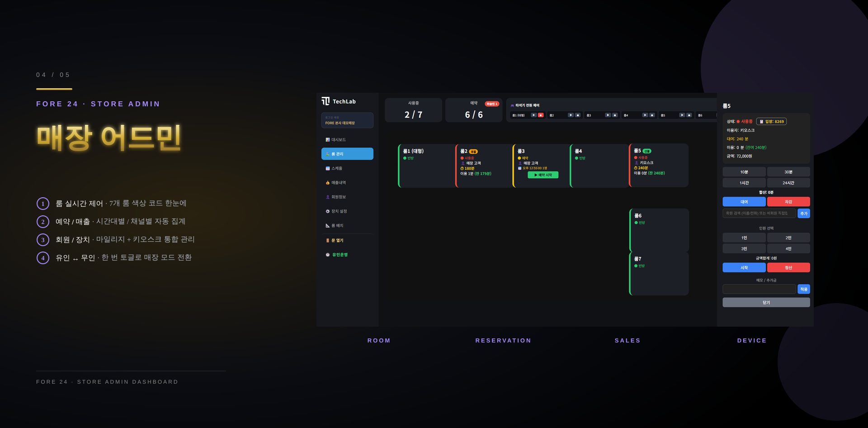Select the 룸7 room card

tap(659, 273)
